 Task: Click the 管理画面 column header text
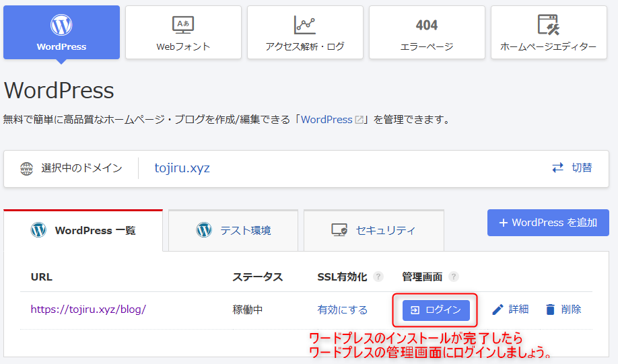422,277
